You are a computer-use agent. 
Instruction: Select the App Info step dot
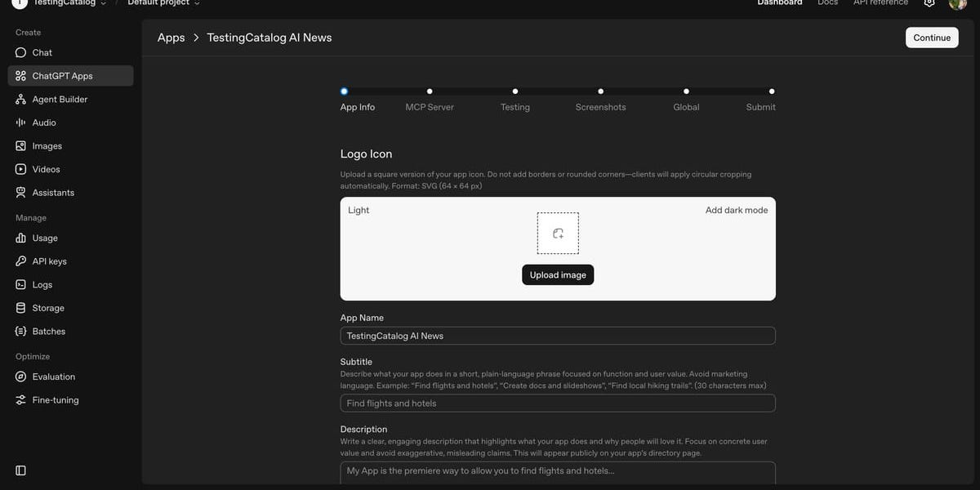click(344, 91)
